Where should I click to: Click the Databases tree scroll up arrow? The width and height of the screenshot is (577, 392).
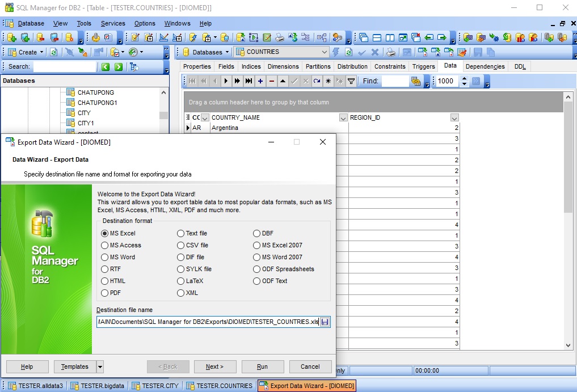(x=164, y=92)
